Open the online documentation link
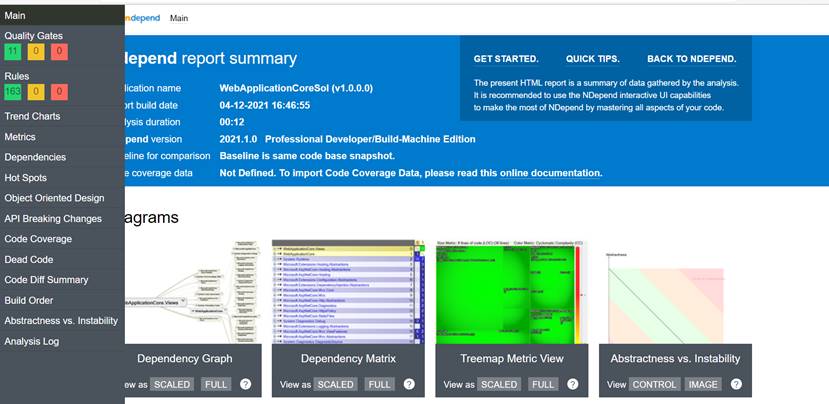 point(550,173)
